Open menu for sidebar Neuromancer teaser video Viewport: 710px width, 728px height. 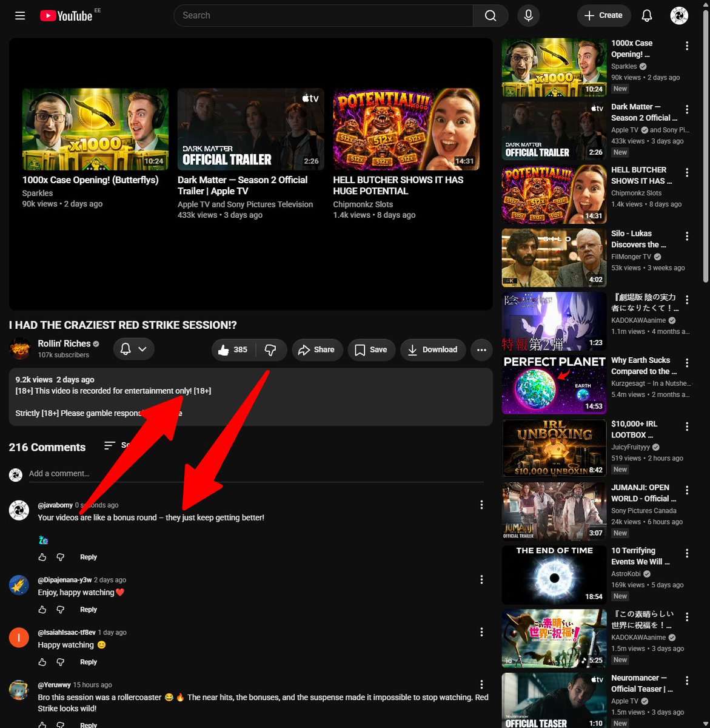[x=687, y=681]
